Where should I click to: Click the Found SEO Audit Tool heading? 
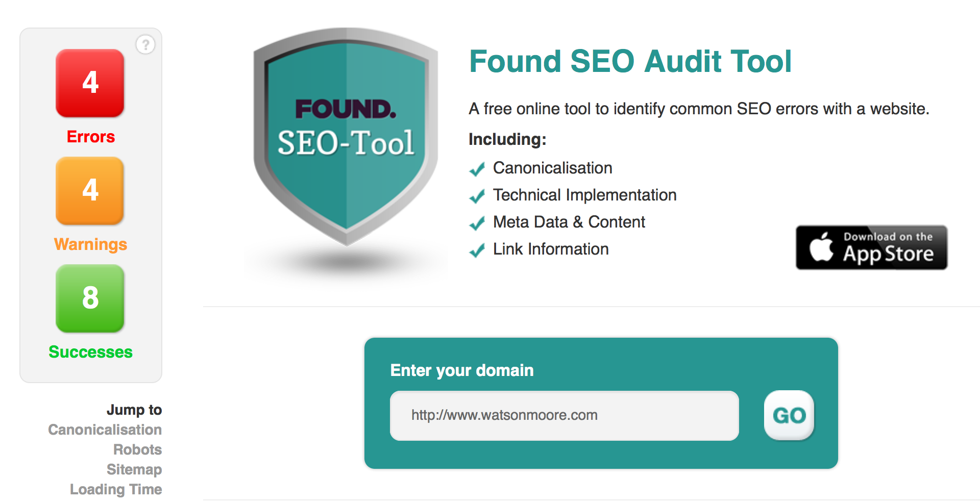click(630, 61)
